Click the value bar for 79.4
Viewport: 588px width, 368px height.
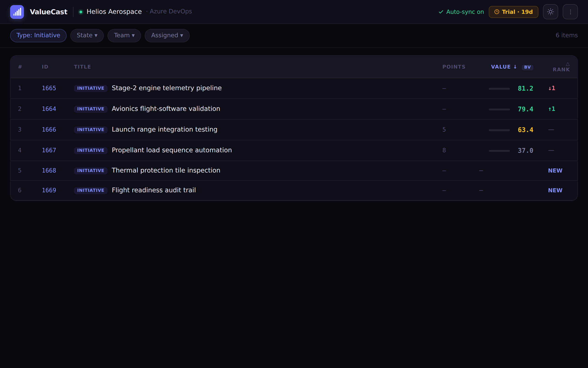coord(499,109)
